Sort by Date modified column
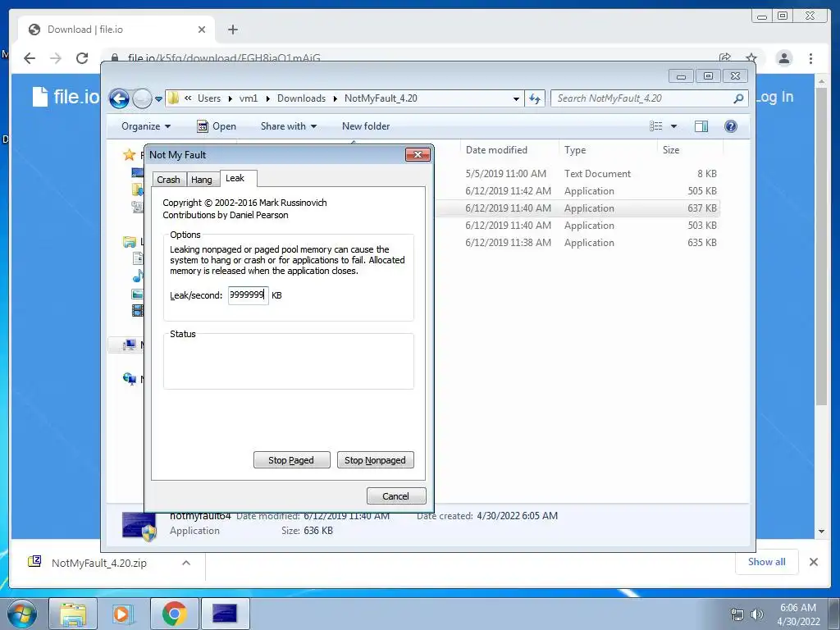The height and width of the screenshot is (630, 840). [x=496, y=150]
